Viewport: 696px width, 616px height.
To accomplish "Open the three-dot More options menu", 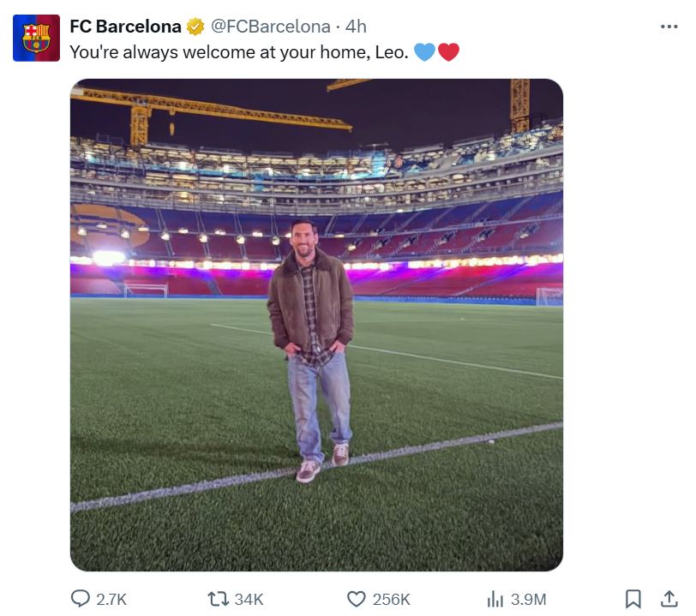I will [669, 27].
